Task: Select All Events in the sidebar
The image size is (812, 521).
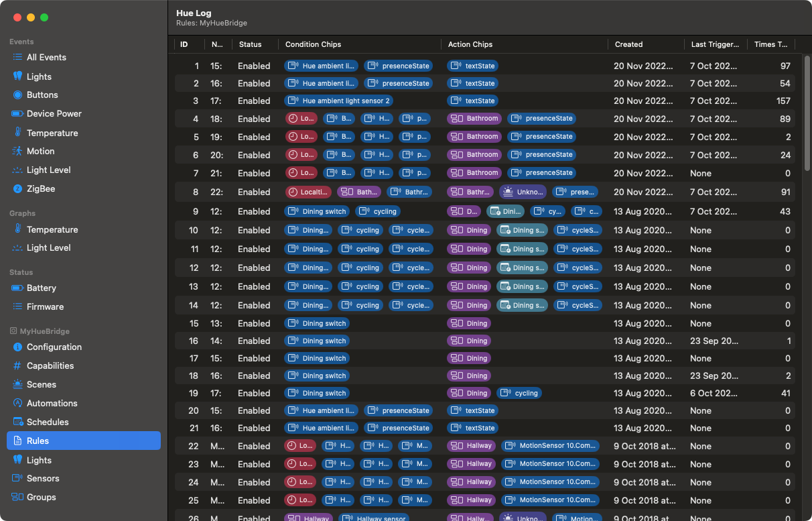Action: (45, 57)
